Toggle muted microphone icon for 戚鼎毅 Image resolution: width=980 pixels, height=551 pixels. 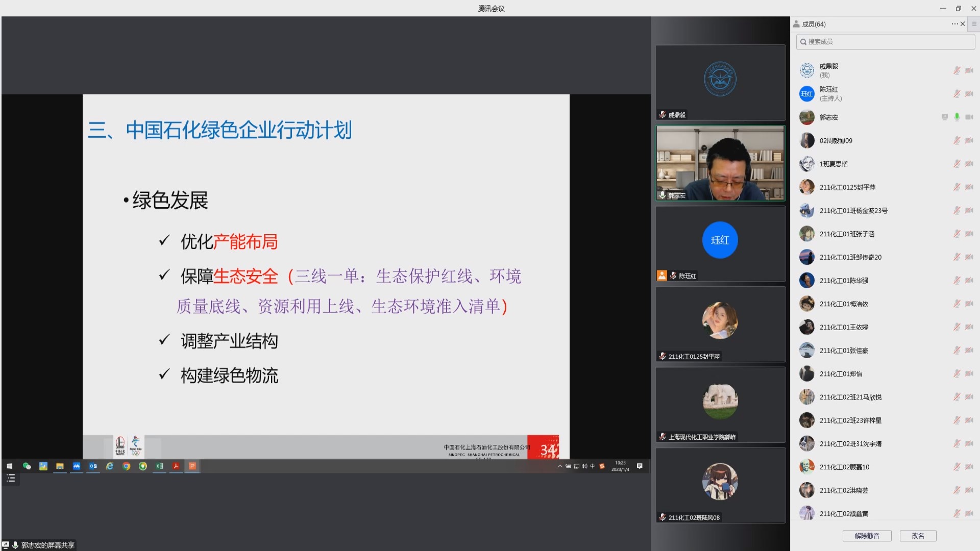[x=957, y=70]
